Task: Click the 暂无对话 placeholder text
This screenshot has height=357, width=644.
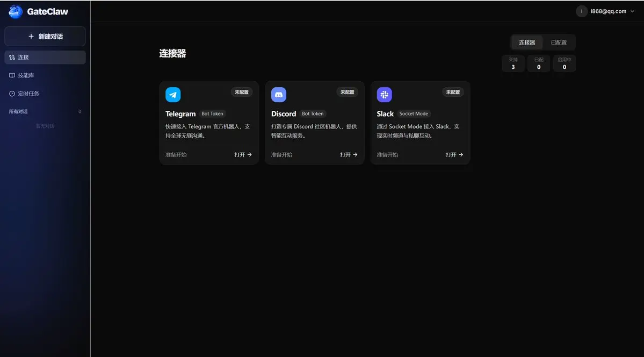Action: (45, 126)
